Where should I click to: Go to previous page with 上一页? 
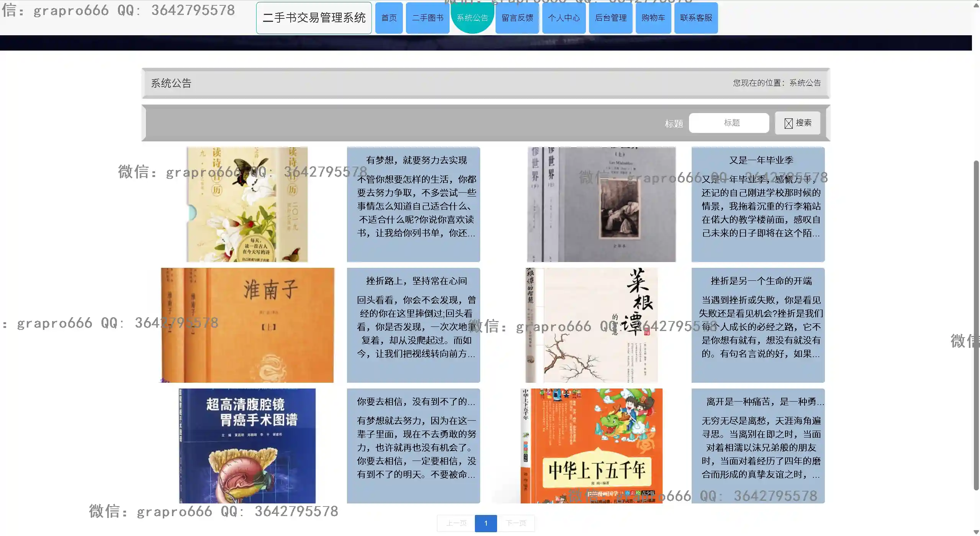[x=456, y=523]
